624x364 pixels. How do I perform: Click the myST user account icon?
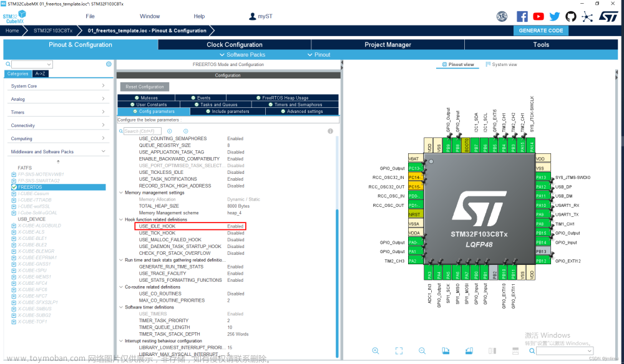tap(252, 16)
